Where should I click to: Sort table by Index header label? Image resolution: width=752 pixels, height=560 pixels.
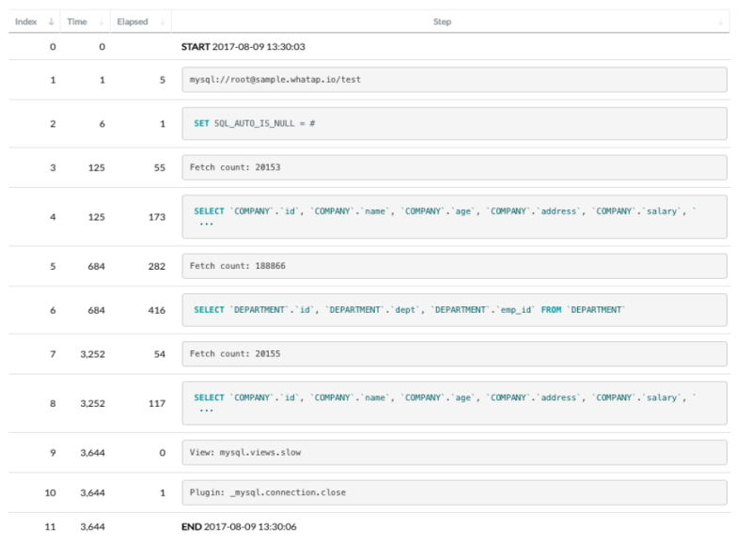point(25,22)
